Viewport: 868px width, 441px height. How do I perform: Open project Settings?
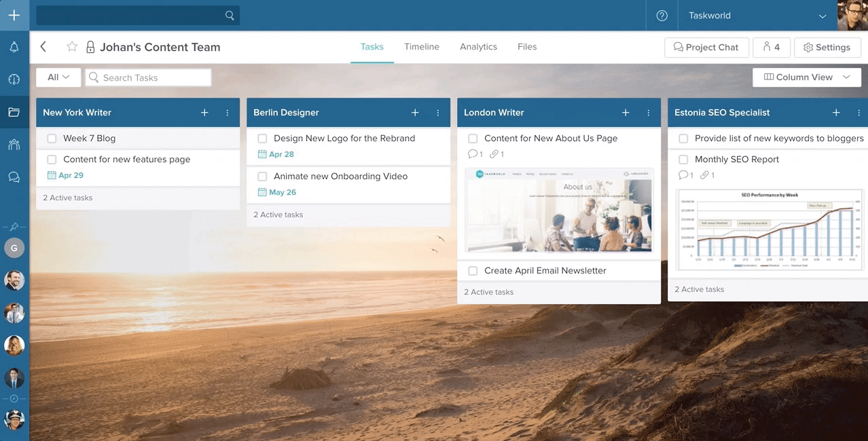click(827, 47)
